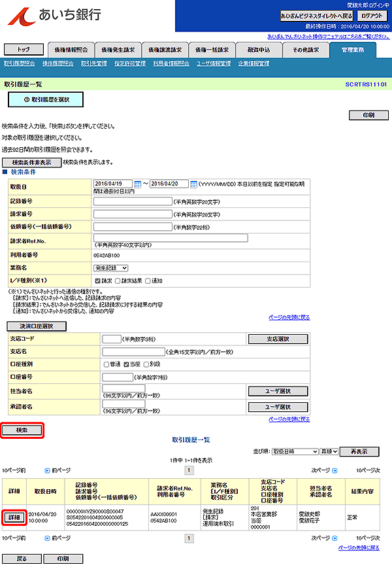This screenshot has height=569, width=392.
Task: Switch to 債権譲渡請求 tab
Action: [x=165, y=50]
